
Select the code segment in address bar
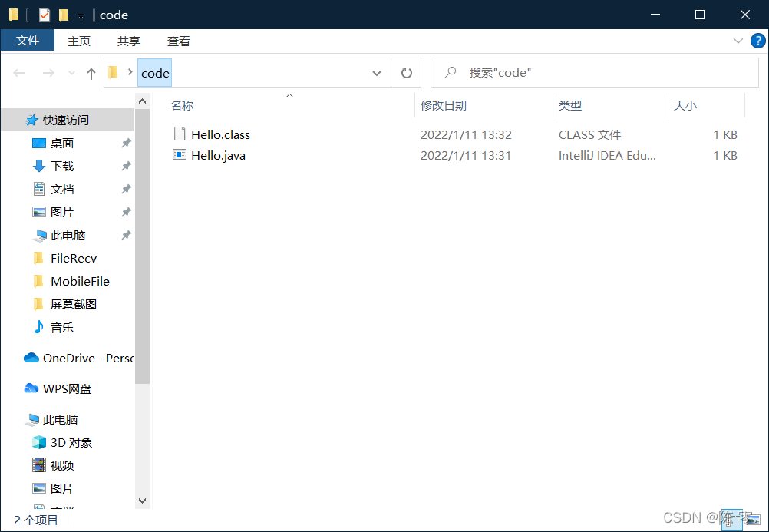click(x=155, y=73)
